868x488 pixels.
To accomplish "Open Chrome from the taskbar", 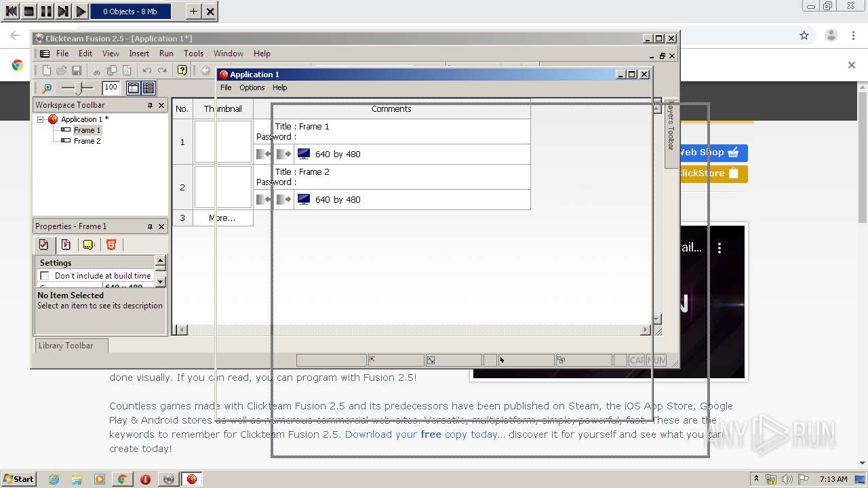I will 122,479.
